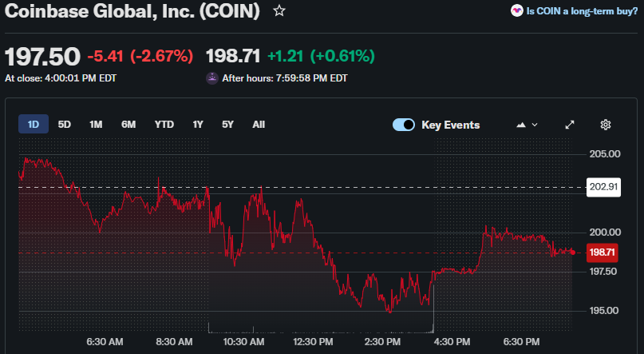Switch chart to 1Y range

(x=198, y=125)
